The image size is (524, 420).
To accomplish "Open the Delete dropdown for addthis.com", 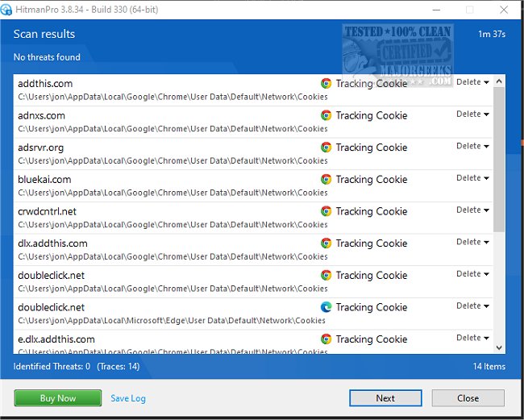I will [472, 82].
